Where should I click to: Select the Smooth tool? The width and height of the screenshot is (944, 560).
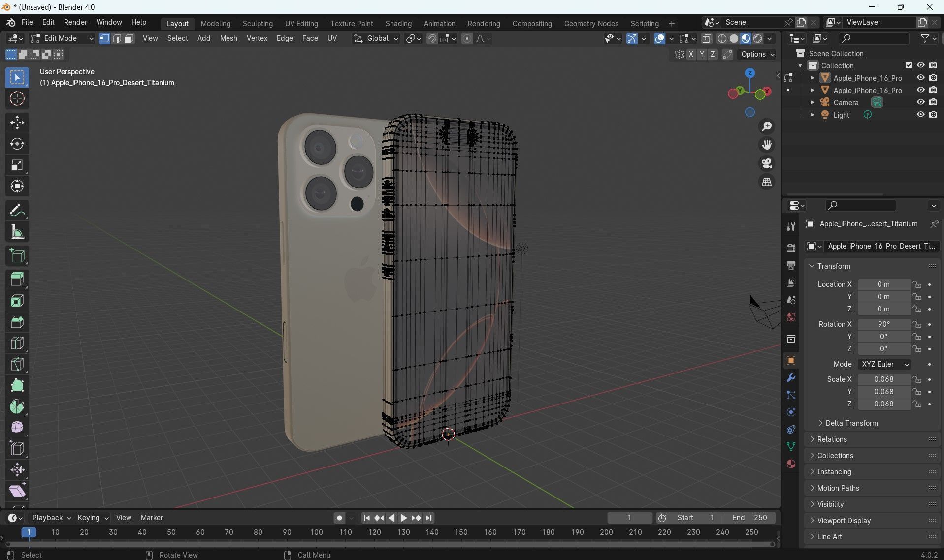(x=17, y=427)
